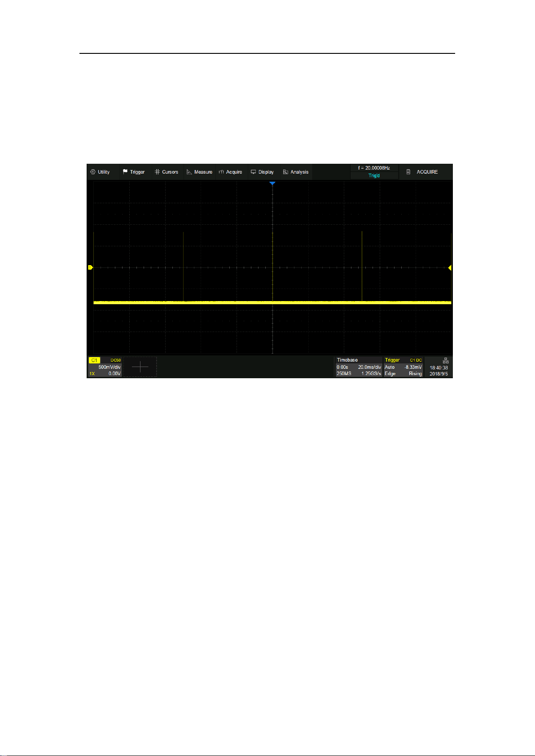Click the frequency counter readout
Image resolution: width=535 pixels, height=756 pixels.
(374, 168)
